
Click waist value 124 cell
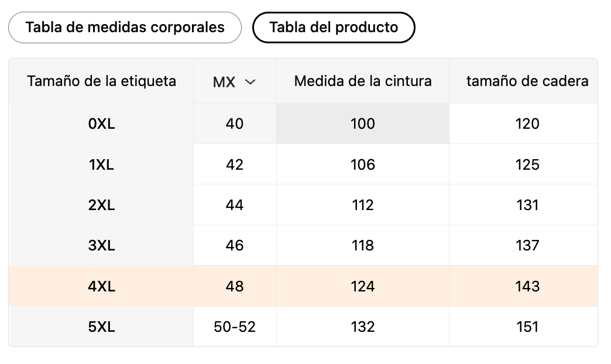point(363,286)
